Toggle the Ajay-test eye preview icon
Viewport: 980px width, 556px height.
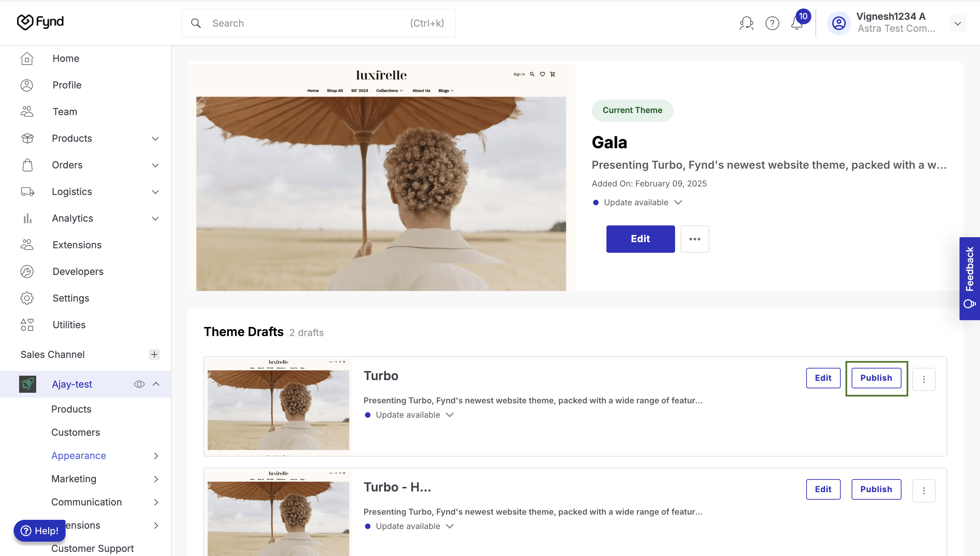click(139, 384)
